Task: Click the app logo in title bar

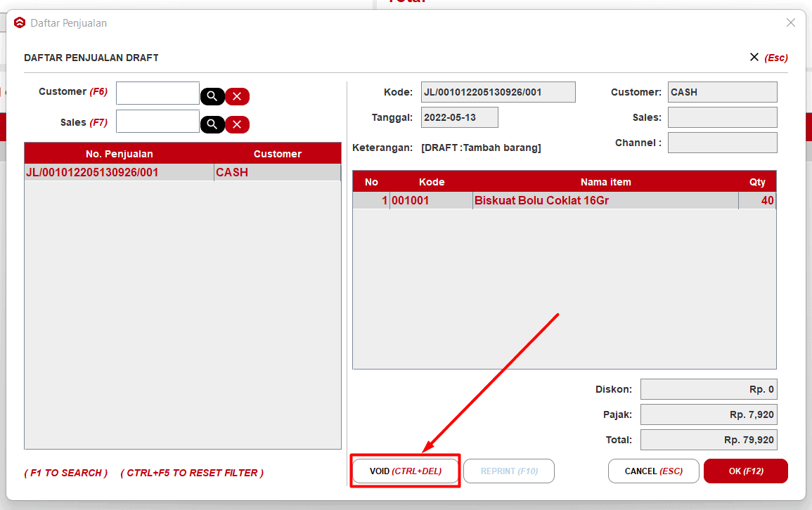Action: pos(20,23)
